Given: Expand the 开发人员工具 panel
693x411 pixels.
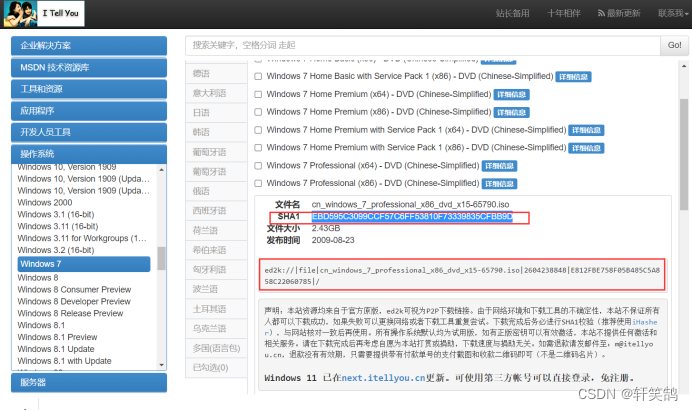Looking at the screenshot, I should [x=89, y=132].
